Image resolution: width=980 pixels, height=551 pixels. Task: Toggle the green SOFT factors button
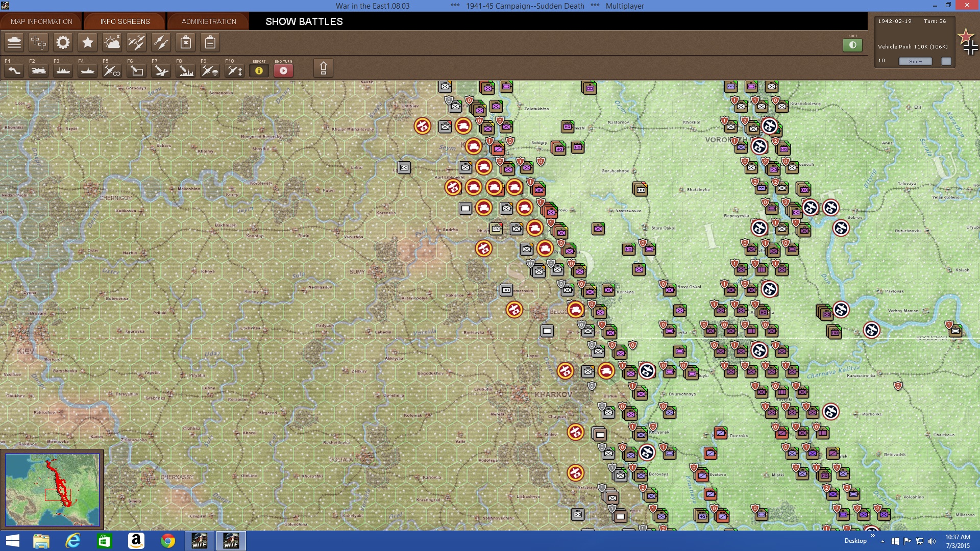click(x=852, y=45)
